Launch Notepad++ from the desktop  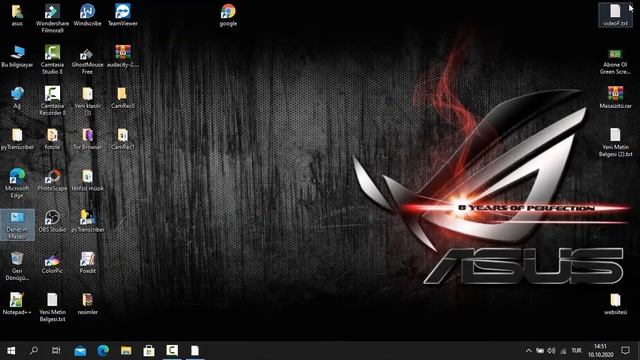[x=17, y=304]
